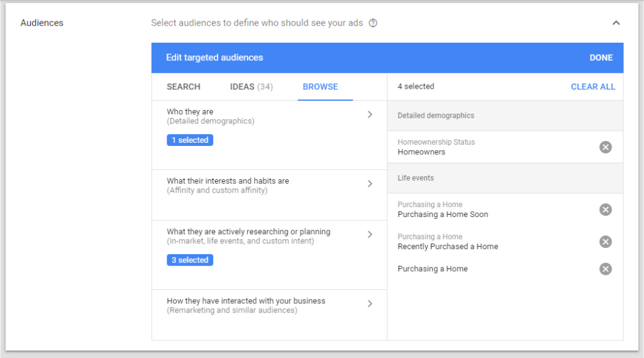
Task: Click CLEAR ALL link
Action: point(593,87)
